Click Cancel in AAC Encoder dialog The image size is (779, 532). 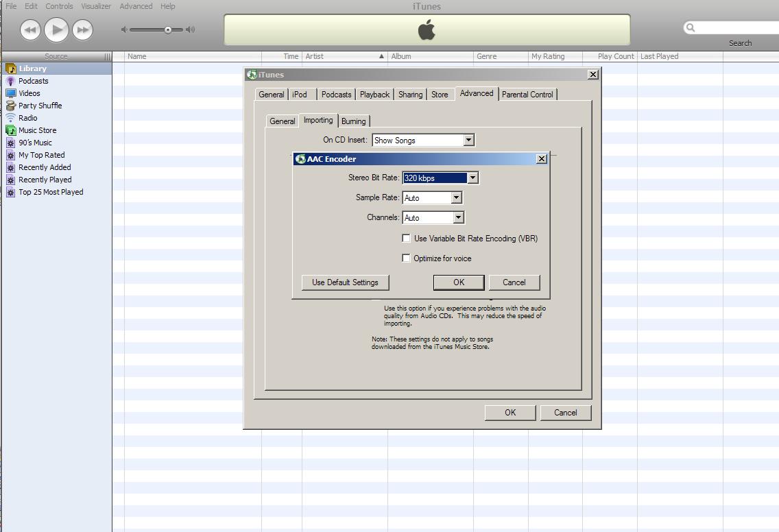coord(514,282)
